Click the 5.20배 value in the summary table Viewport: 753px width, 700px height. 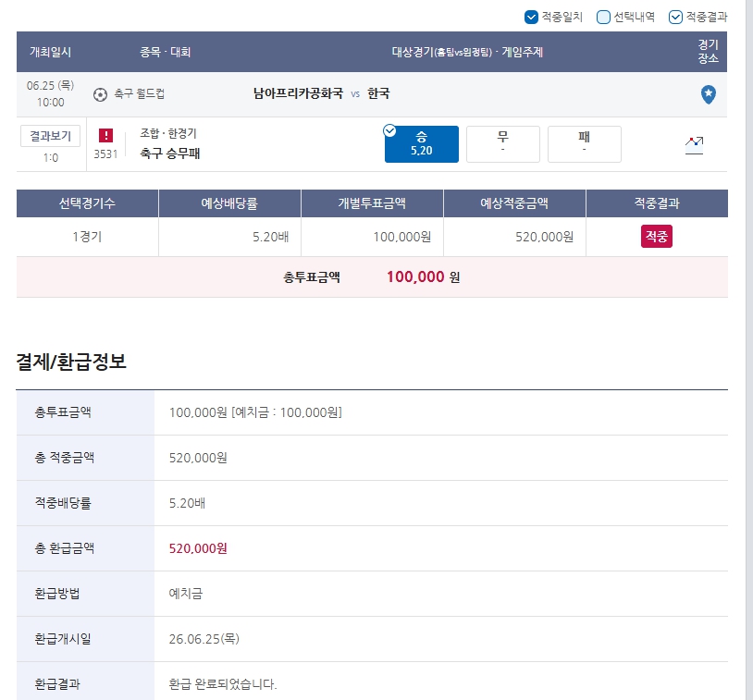tap(271, 237)
